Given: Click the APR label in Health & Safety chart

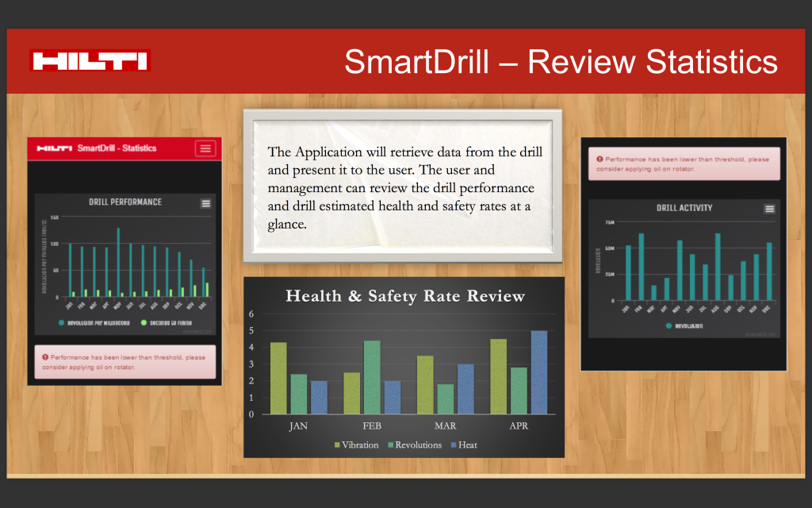Looking at the screenshot, I should click(519, 425).
